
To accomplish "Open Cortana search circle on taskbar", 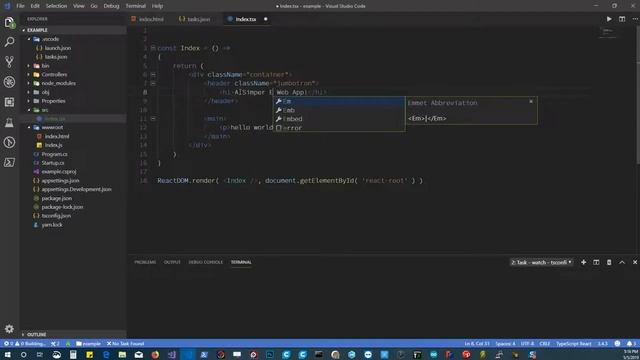I will tap(24, 355).
